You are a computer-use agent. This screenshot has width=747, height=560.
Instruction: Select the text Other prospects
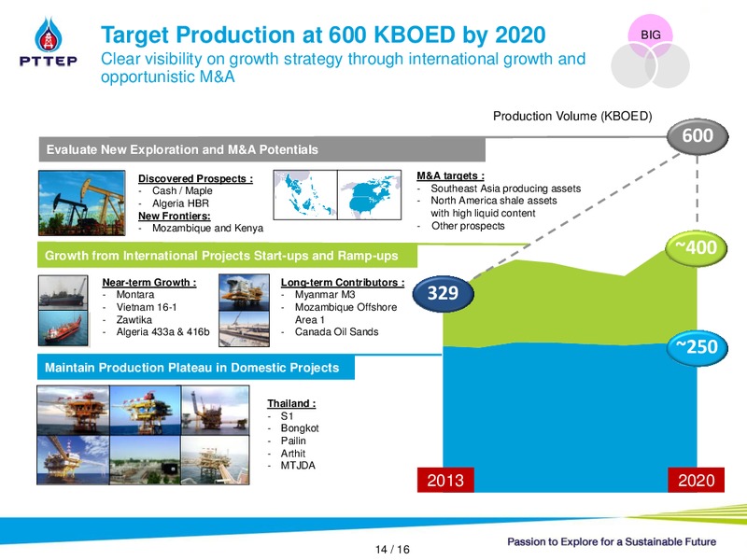(x=468, y=226)
